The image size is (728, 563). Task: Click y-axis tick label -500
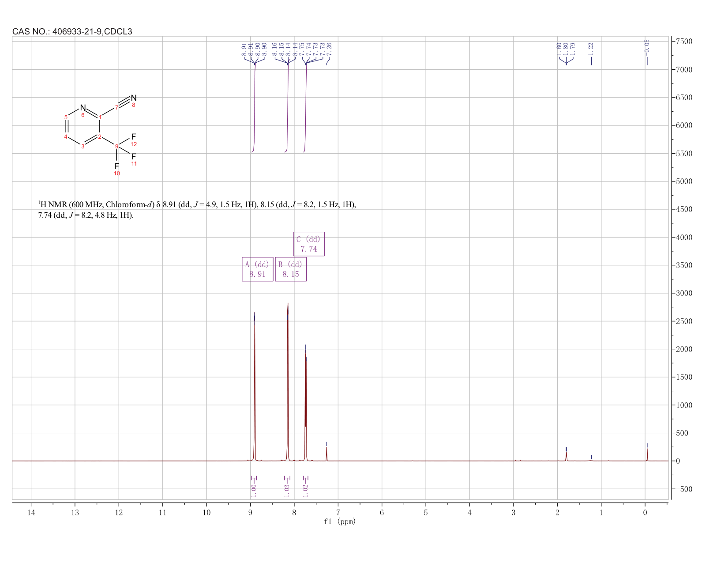pyautogui.click(x=684, y=489)
